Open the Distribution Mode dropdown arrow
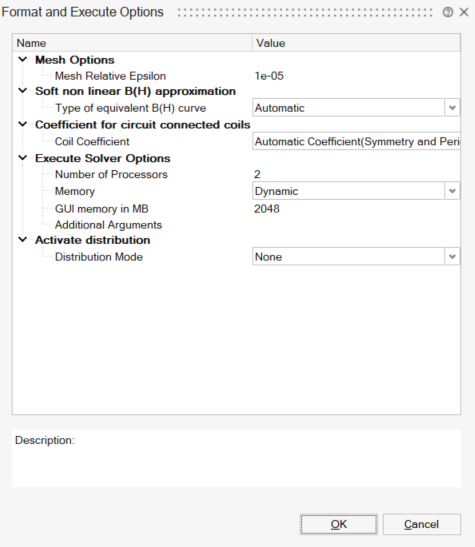The width and height of the screenshot is (475, 547). pos(452,257)
